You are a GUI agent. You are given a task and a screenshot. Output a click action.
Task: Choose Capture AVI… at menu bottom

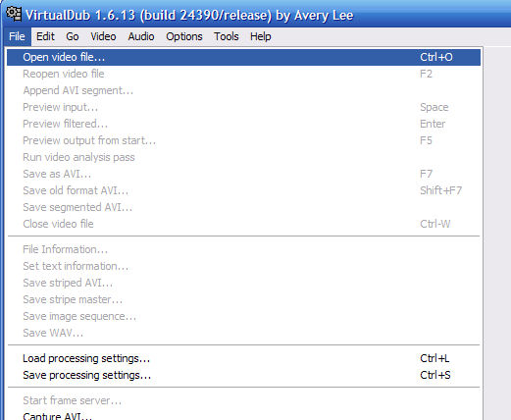pos(243,415)
